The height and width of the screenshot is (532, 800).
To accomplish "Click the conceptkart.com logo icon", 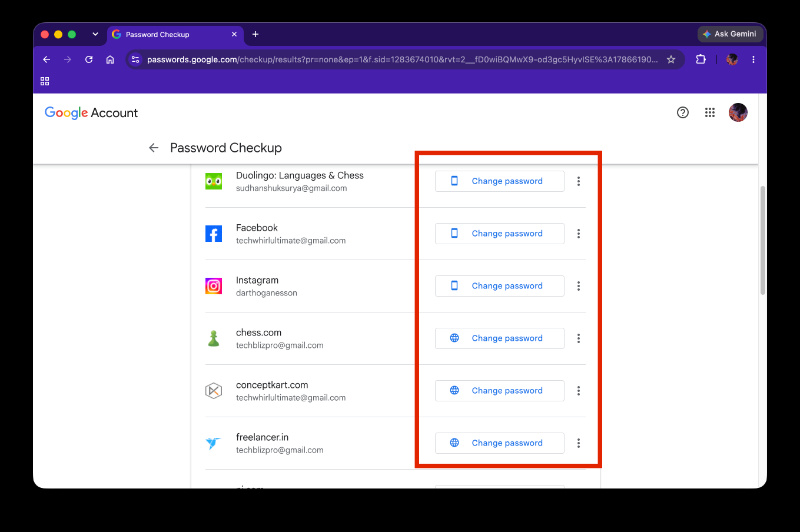I will click(x=213, y=391).
